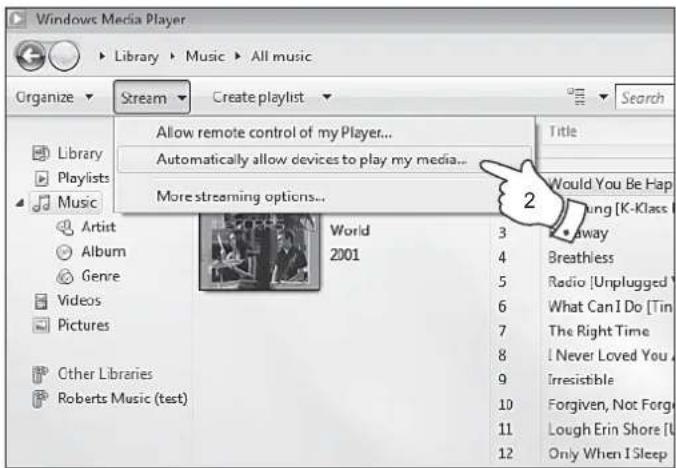Open the View options dropdown arrow
676x468 pixels.
604,97
